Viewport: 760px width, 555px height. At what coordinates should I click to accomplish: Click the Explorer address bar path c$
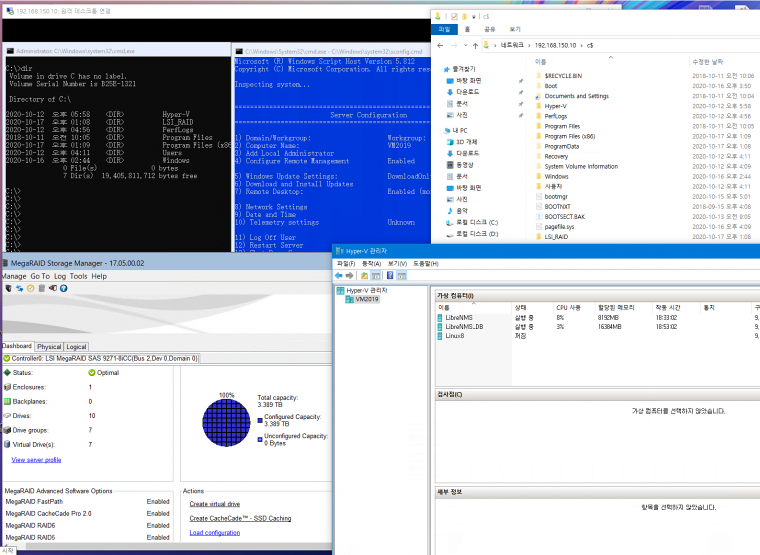[590, 46]
